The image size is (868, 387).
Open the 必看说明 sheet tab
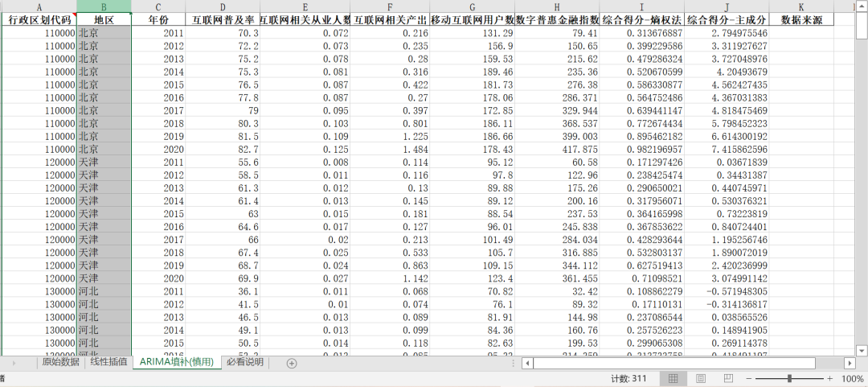[x=245, y=362]
